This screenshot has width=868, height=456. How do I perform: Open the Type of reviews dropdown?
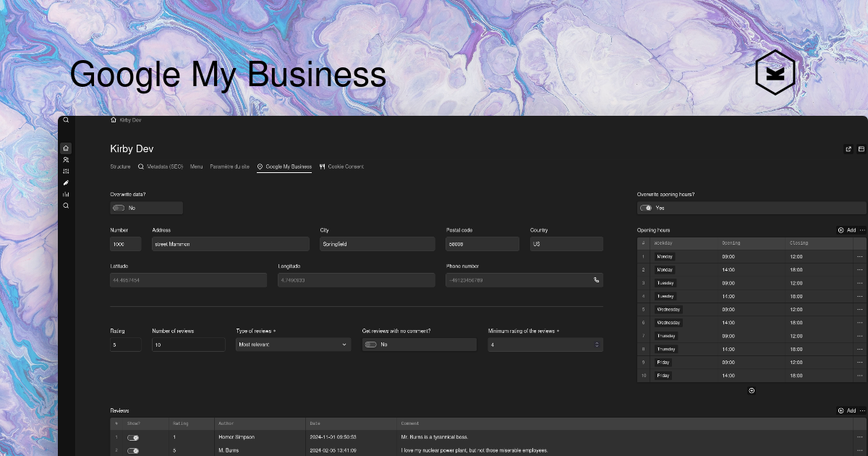[293, 345]
